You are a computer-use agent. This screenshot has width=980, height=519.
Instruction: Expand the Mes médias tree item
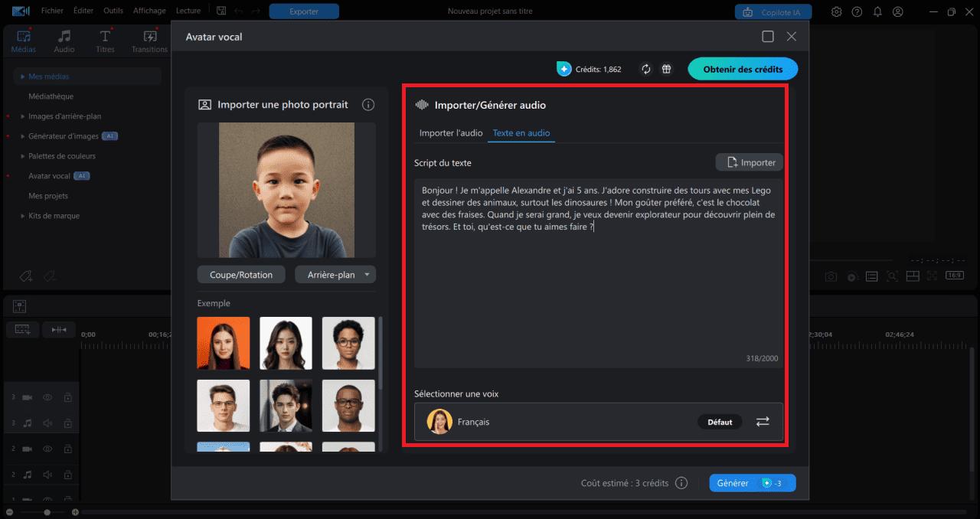point(23,77)
